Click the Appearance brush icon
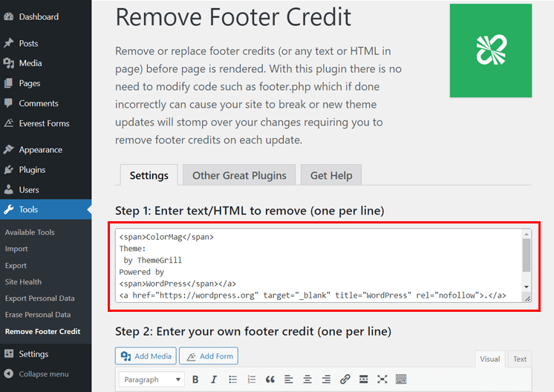This screenshot has width=554, height=392. (8, 149)
